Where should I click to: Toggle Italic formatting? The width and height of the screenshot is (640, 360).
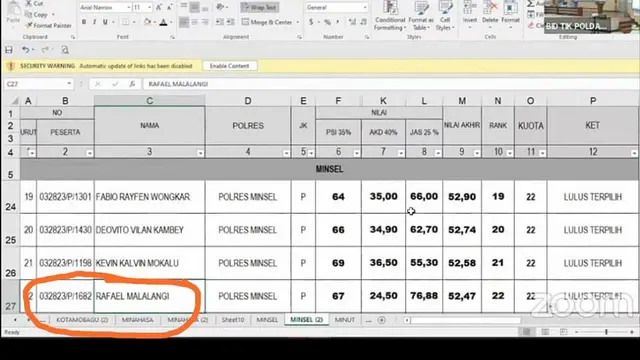pyautogui.click(x=94, y=22)
